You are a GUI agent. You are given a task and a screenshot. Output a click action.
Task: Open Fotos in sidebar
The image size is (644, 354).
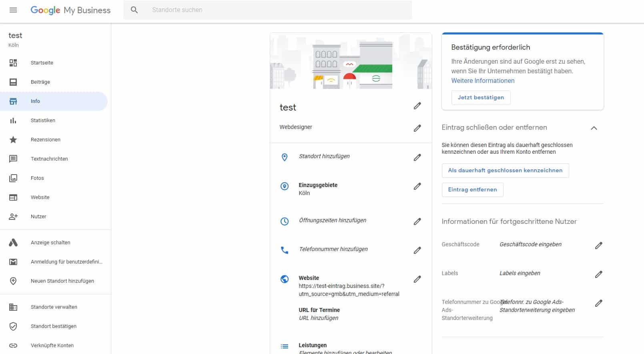37,178
